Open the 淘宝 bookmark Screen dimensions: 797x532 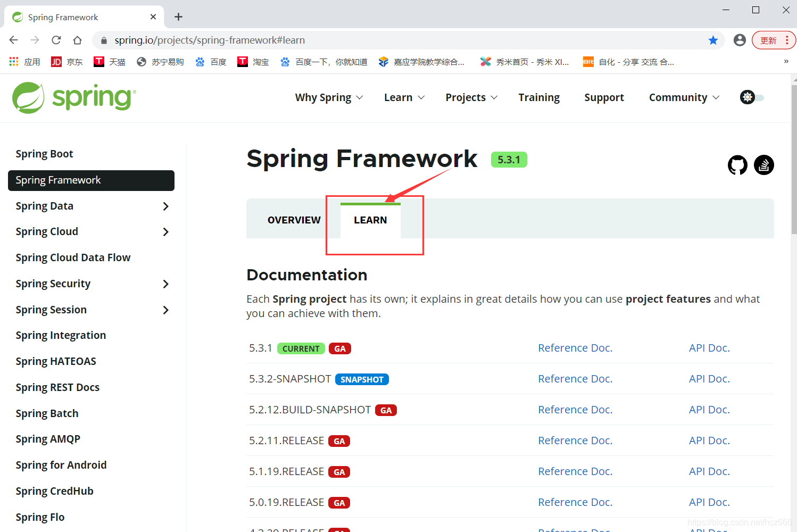pos(253,62)
